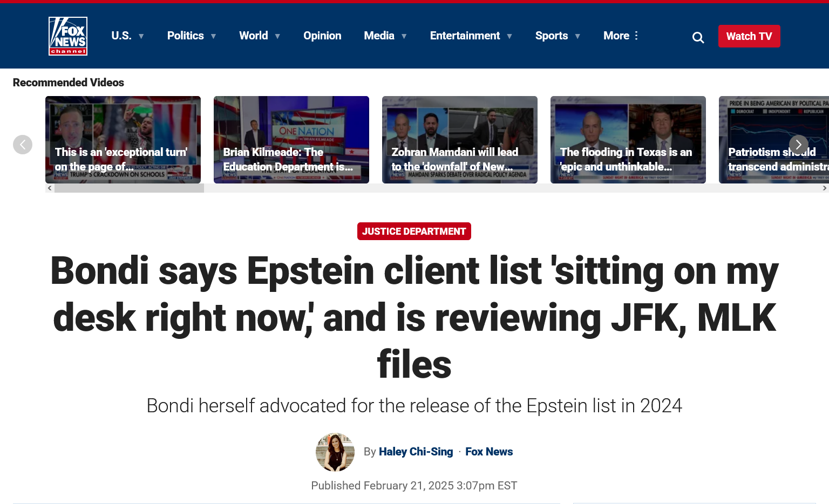Expand the U.S. menu arrow

point(141,36)
